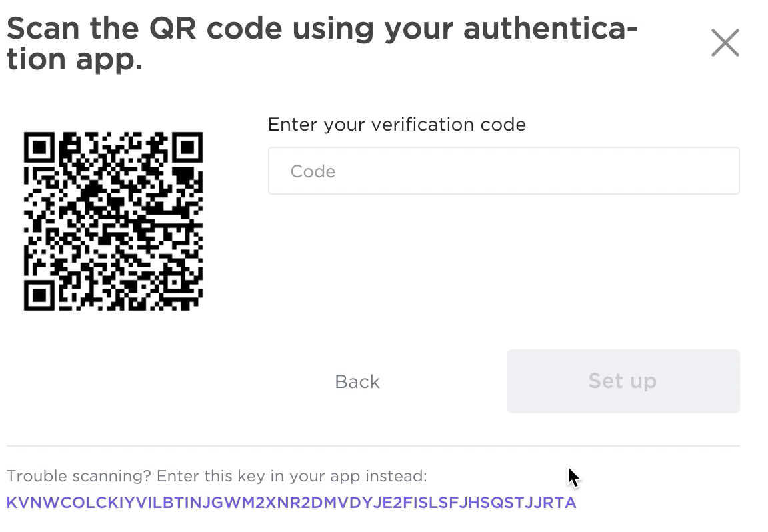Viewport: 768px width, 532px height.
Task: Click the 'Scan the QR code' heading line
Action: [322, 29]
